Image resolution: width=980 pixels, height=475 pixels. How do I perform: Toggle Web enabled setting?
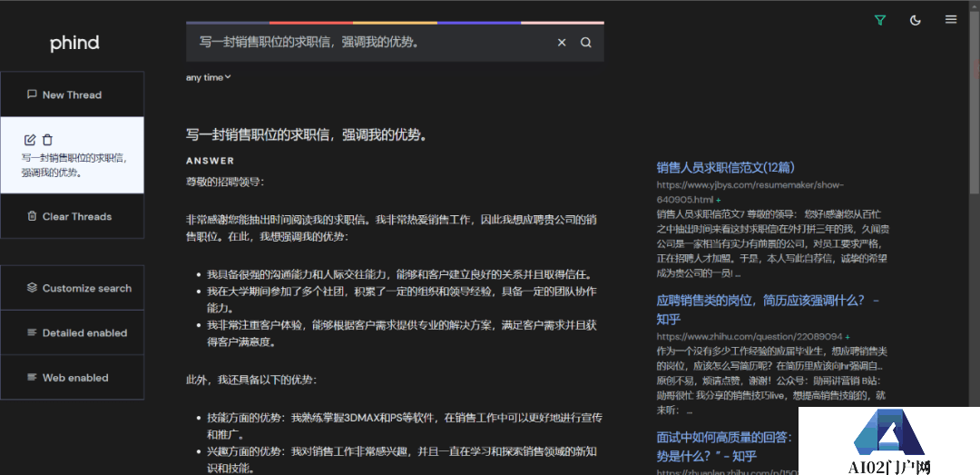73,378
